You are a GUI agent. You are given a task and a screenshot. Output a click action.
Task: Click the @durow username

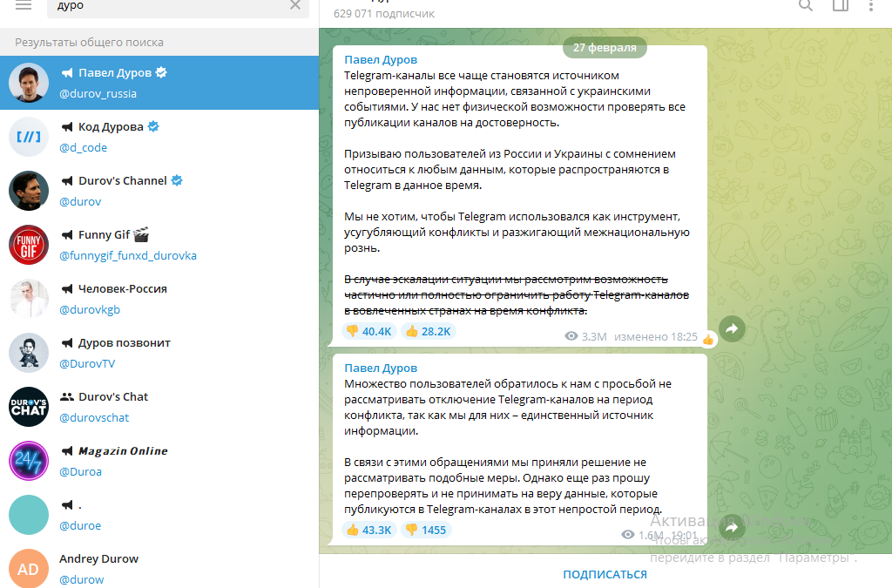pyautogui.click(x=81, y=579)
